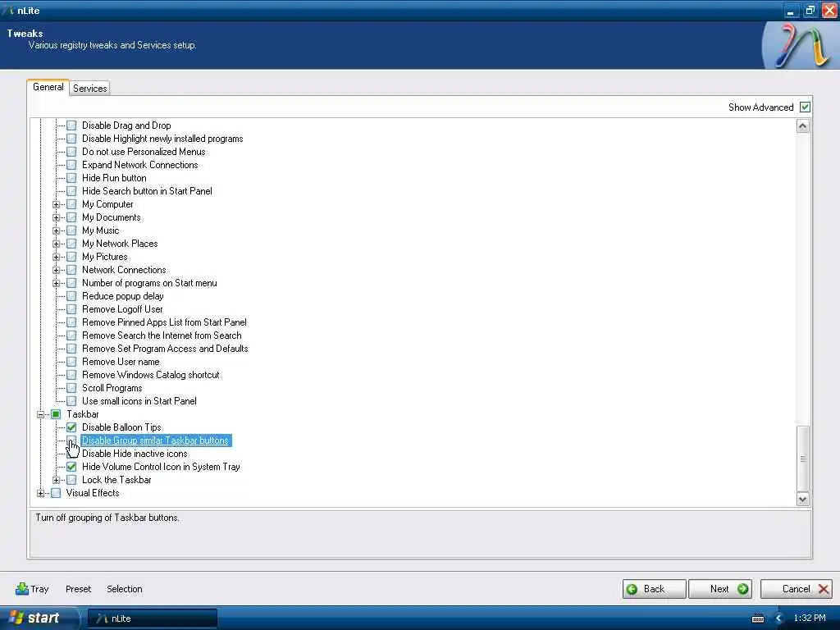Image resolution: width=840 pixels, height=630 pixels.
Task: Check Hide Run button option
Action: [71, 178]
